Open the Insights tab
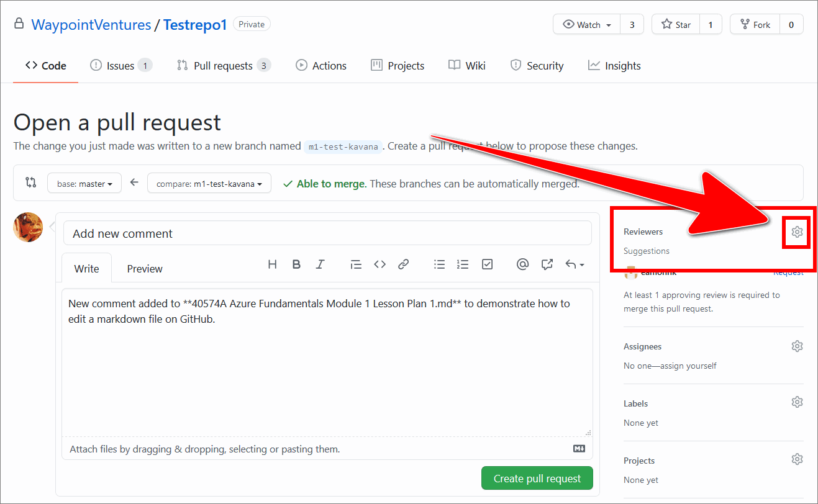Viewport: 818px width, 504px height. pos(614,66)
